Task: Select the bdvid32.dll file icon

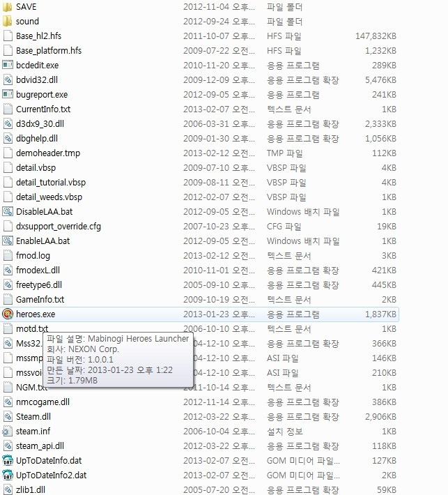Action: click(x=8, y=80)
